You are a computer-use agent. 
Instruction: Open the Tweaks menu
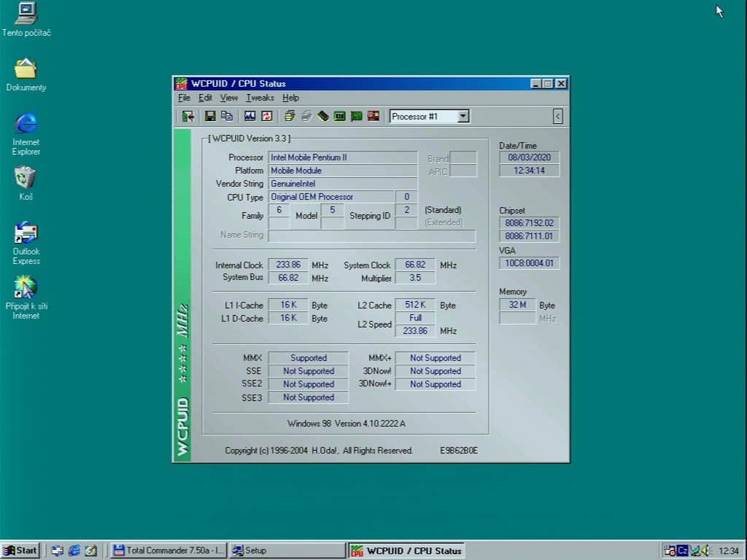click(x=260, y=98)
